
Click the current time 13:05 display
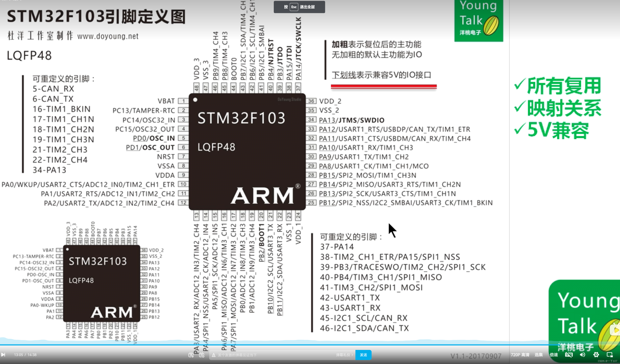tap(18, 355)
